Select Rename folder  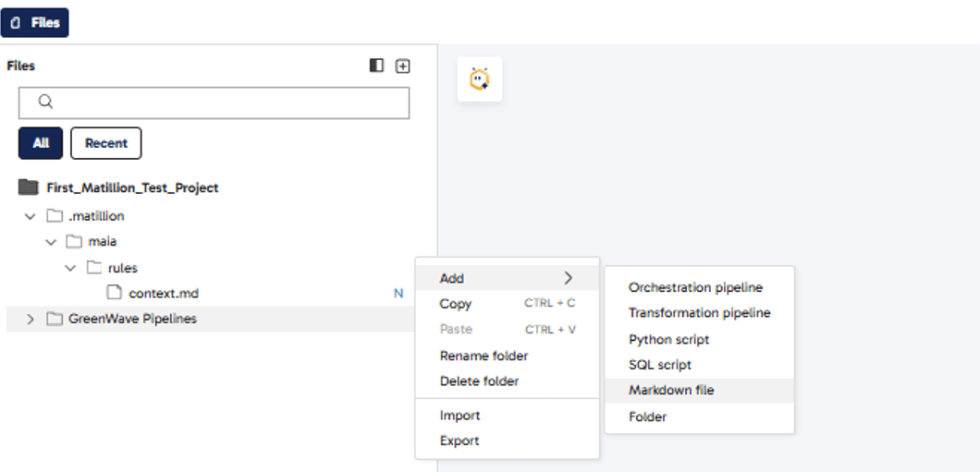pyautogui.click(x=507, y=356)
